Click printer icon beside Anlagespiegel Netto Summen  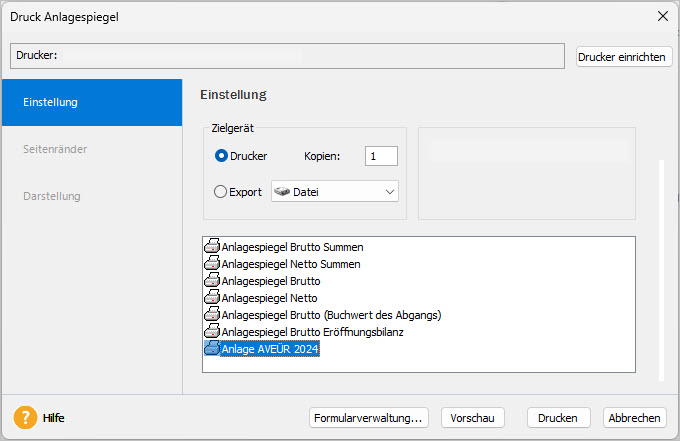(x=212, y=264)
